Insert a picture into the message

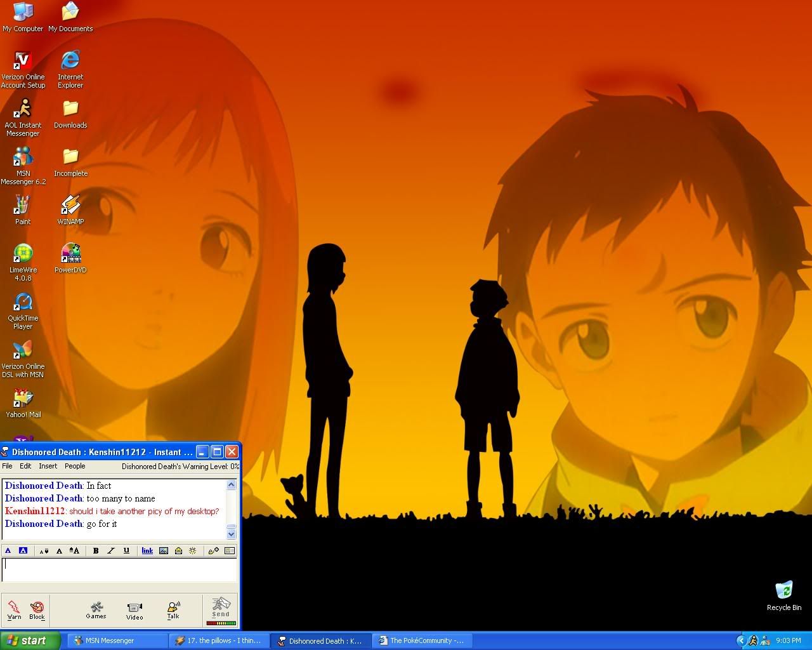click(x=163, y=550)
